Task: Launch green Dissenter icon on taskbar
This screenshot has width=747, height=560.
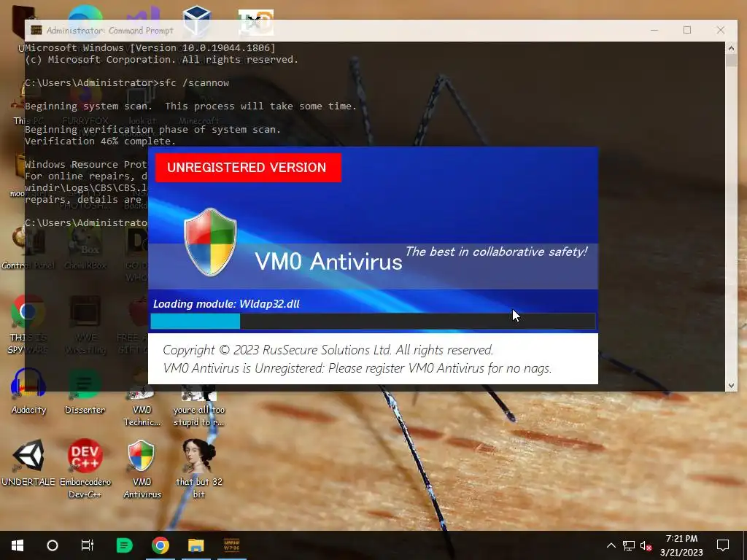Action: pos(124,545)
